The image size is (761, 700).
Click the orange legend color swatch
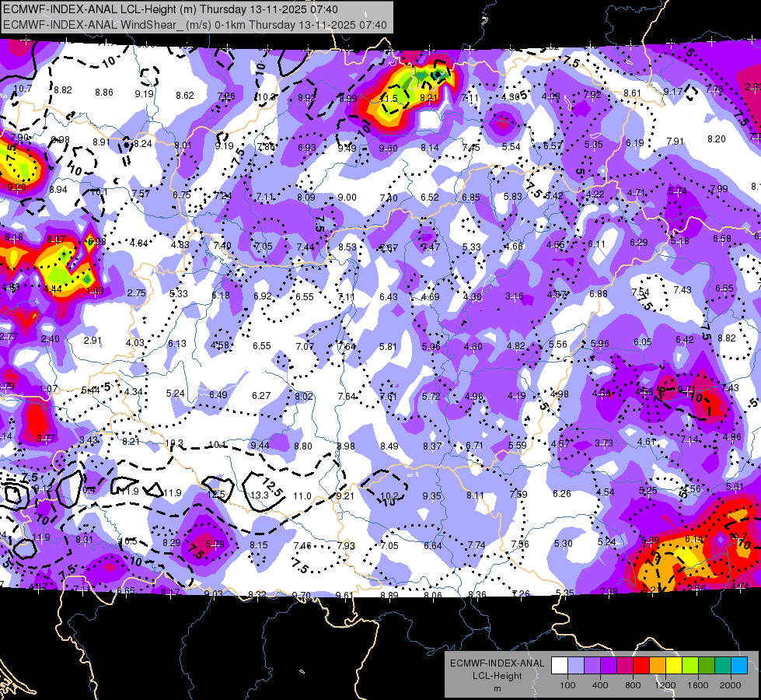click(x=658, y=666)
